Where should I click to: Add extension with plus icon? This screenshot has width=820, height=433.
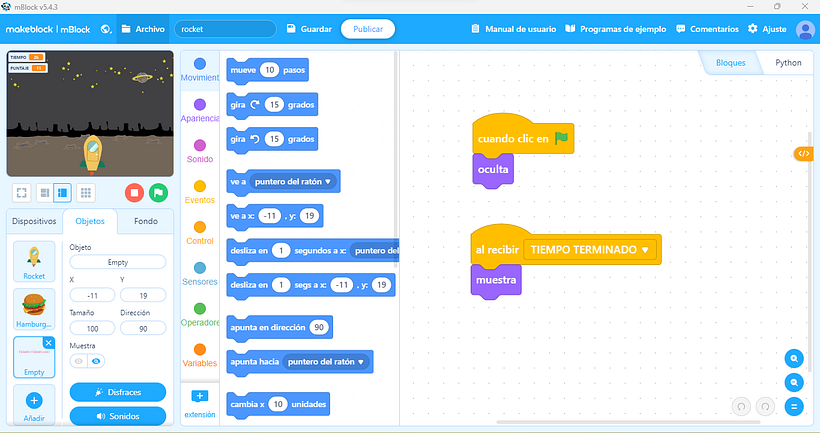pos(199,397)
